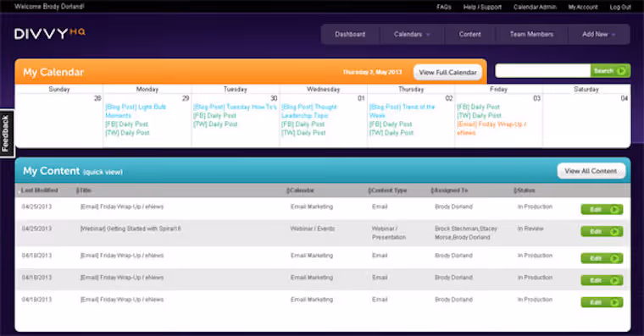
Task: Open Thursday's [FB] Daily Post
Action: 390,124
